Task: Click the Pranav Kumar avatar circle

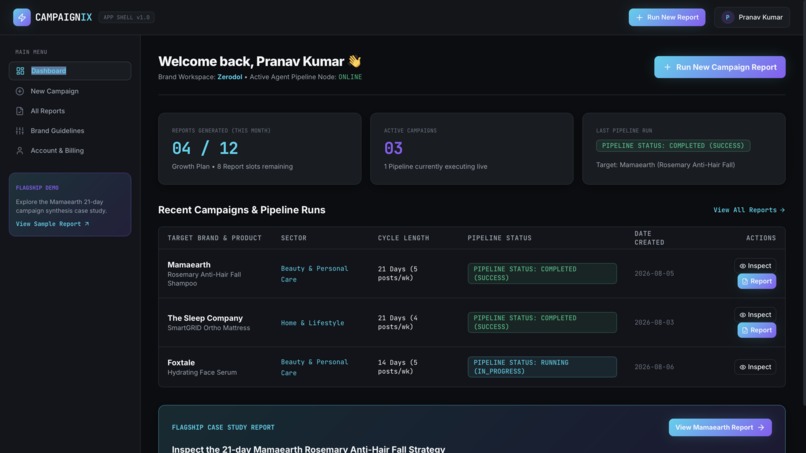Action: pos(727,17)
